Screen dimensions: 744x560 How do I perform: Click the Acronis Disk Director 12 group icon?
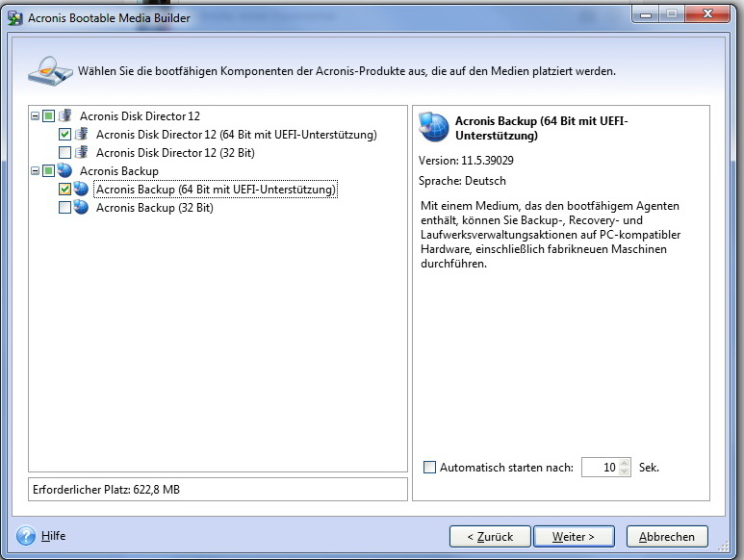click(x=64, y=115)
